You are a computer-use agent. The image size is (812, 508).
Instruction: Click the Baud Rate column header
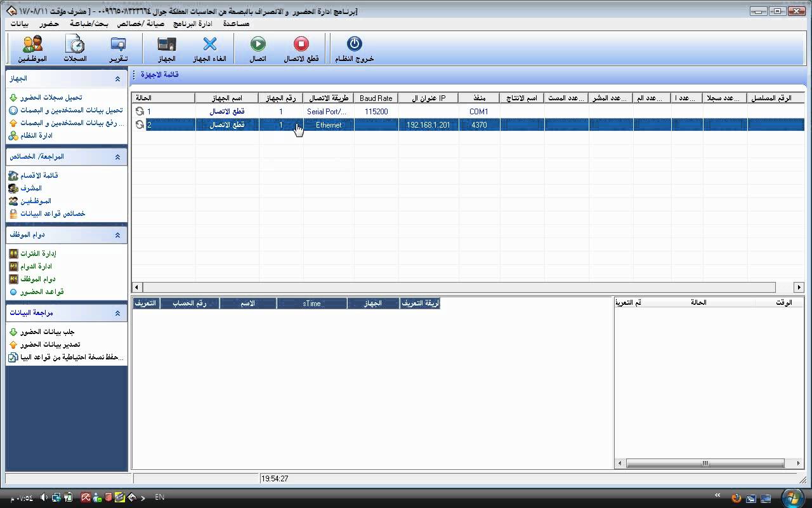click(x=376, y=98)
